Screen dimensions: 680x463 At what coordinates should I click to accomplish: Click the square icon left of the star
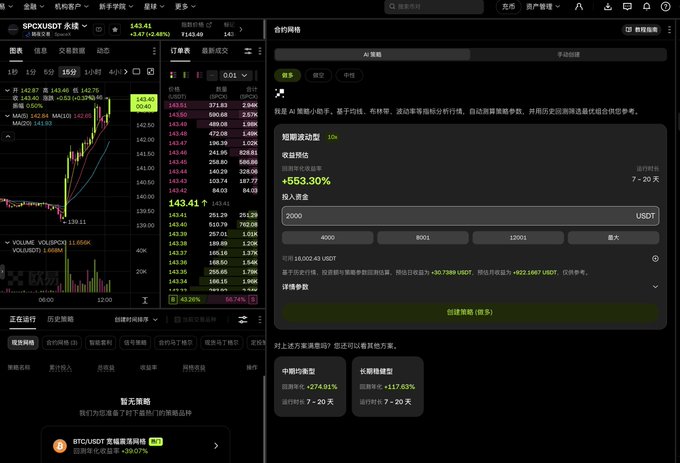coord(99,29)
